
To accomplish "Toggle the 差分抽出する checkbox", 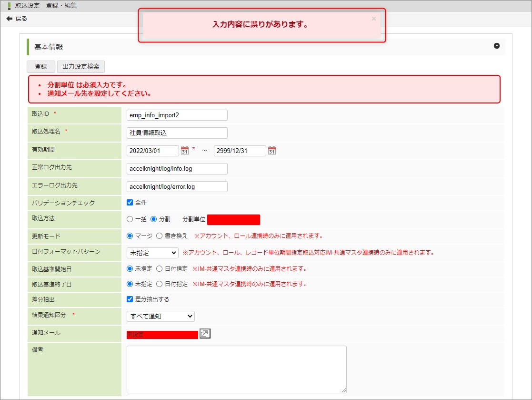I will pos(130,299).
